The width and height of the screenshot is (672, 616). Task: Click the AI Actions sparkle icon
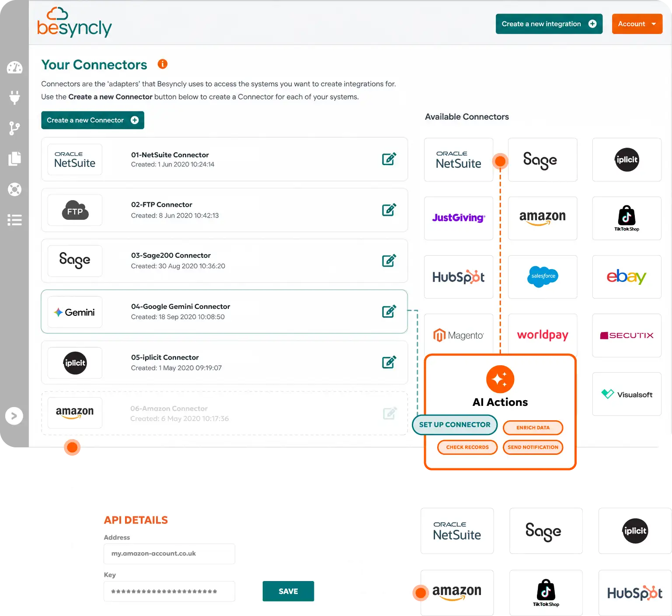tap(500, 379)
